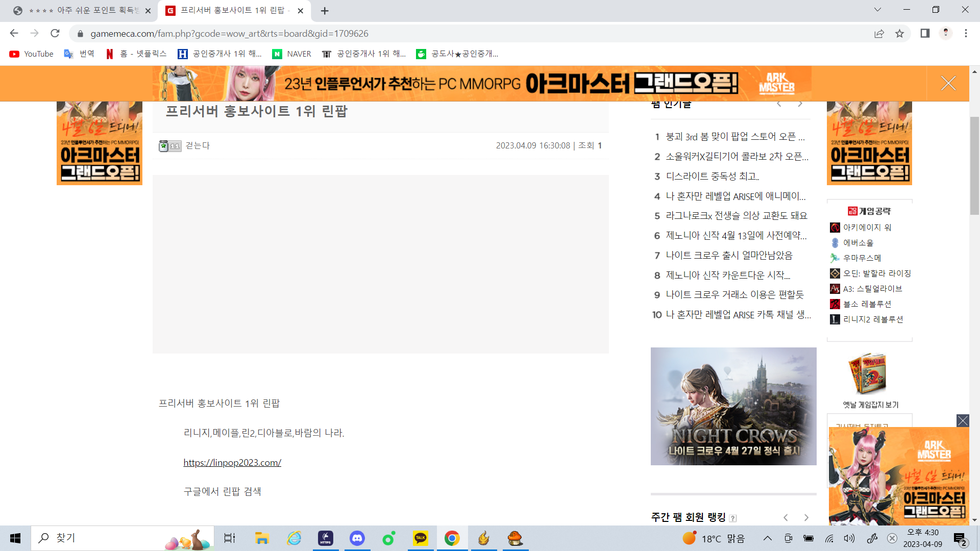The image size is (980, 551).
Task: Reload the current page
Action: 55,33
